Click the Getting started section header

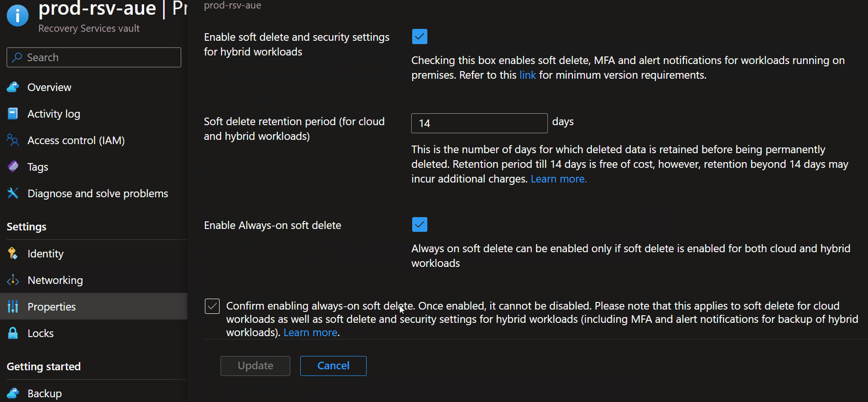pos(44,366)
